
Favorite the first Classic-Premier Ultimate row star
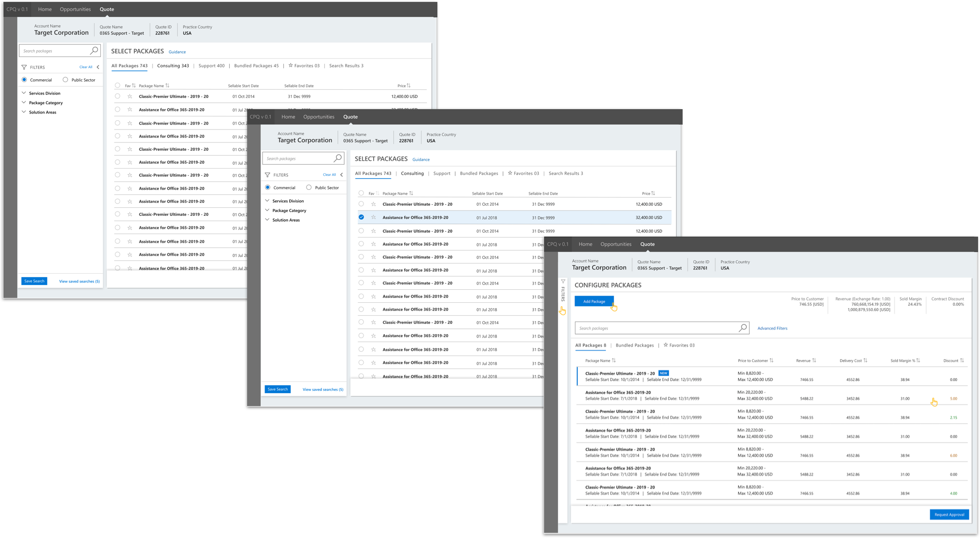click(x=130, y=96)
